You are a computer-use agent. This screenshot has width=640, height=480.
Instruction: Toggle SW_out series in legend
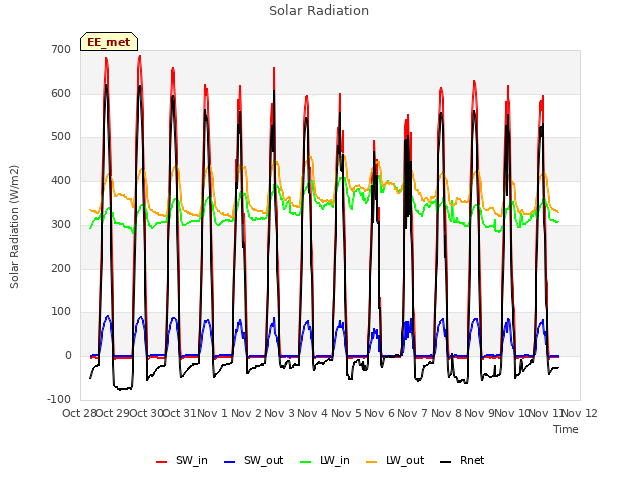click(253, 460)
